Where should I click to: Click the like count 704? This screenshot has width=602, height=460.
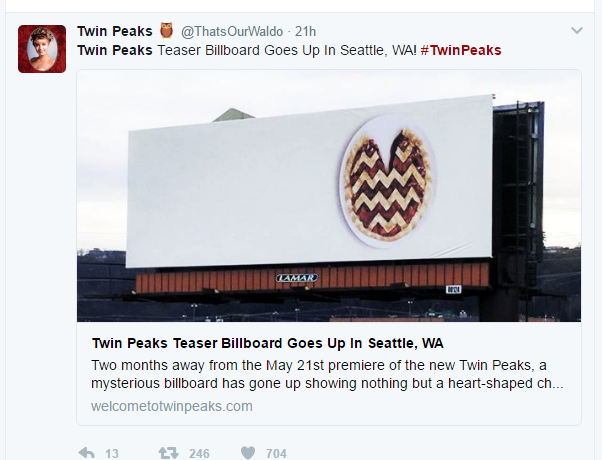click(276, 453)
